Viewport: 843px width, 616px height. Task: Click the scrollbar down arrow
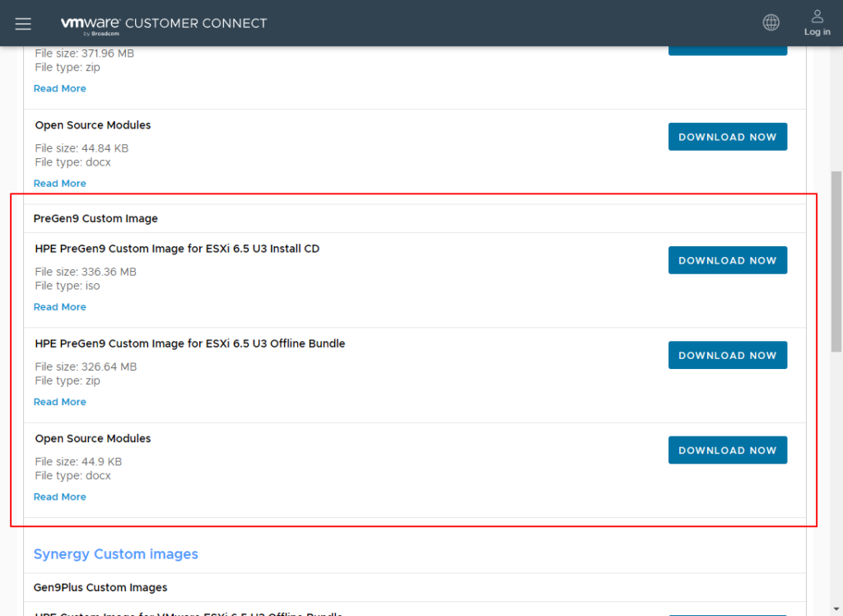836,609
